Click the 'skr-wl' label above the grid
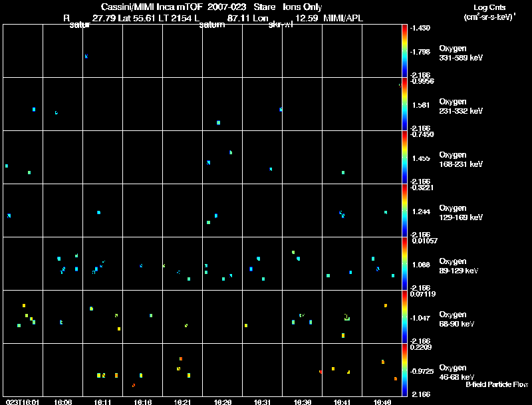The width and height of the screenshot is (532, 405). (281, 25)
